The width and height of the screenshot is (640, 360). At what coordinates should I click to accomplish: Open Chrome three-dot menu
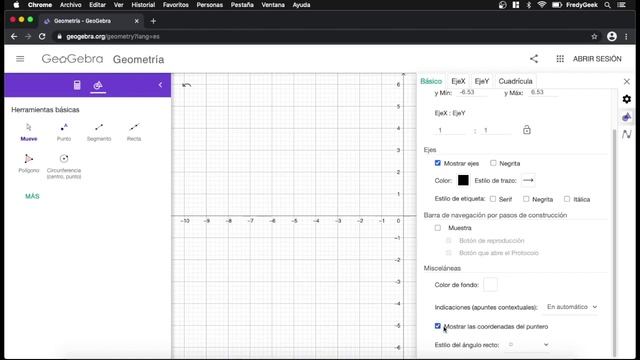627,36
